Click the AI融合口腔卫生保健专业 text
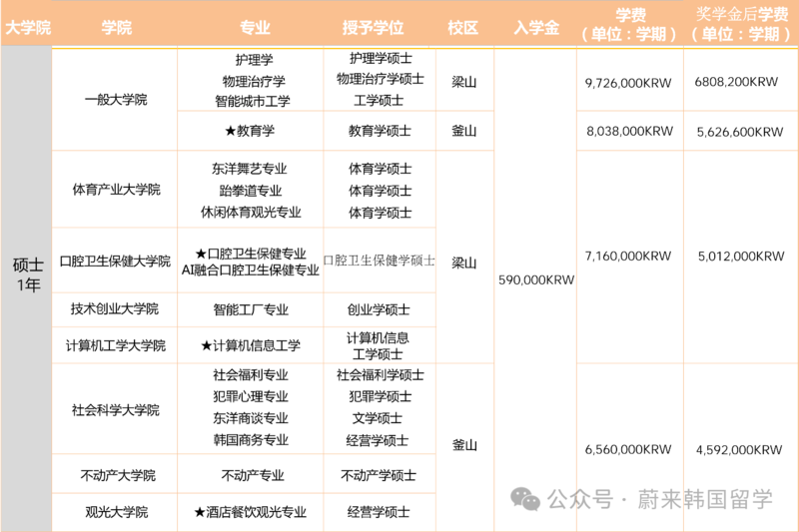The image size is (799, 532). coord(251,269)
